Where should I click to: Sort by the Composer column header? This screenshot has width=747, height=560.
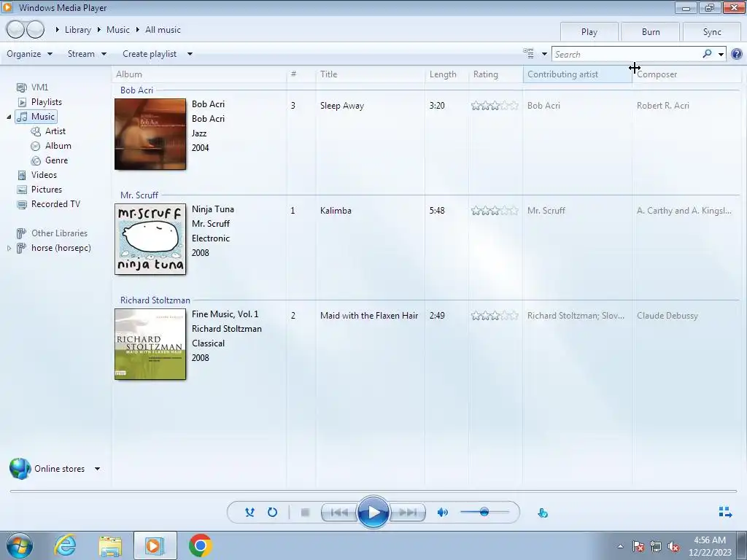(x=686, y=74)
